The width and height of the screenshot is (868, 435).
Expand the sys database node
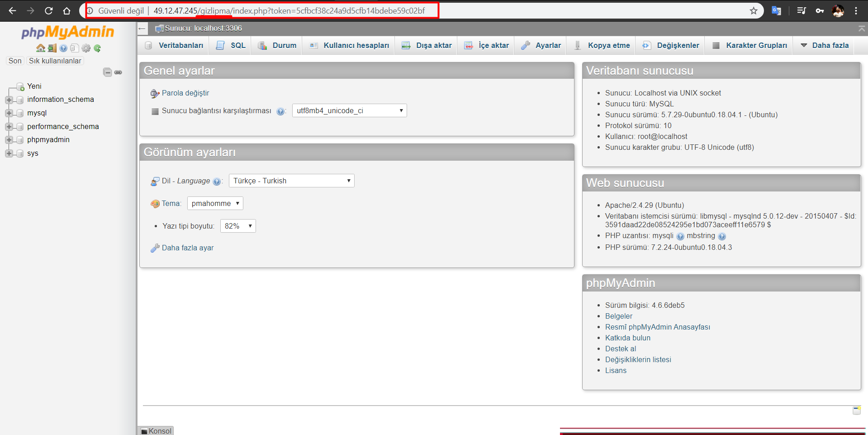tap(9, 153)
